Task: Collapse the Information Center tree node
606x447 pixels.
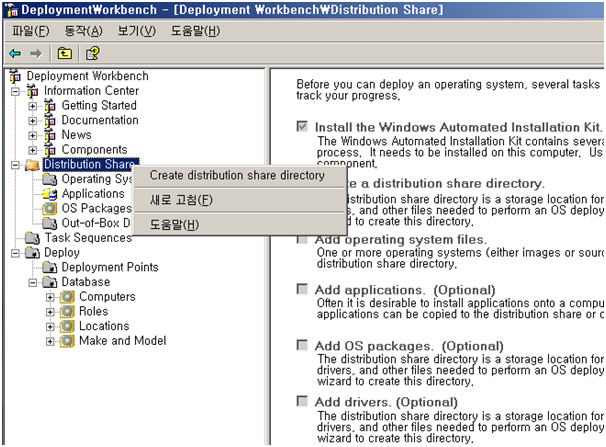Action: (x=15, y=92)
